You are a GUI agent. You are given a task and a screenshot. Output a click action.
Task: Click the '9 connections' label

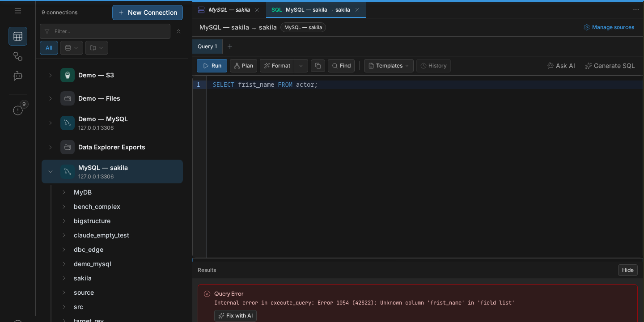click(x=59, y=13)
